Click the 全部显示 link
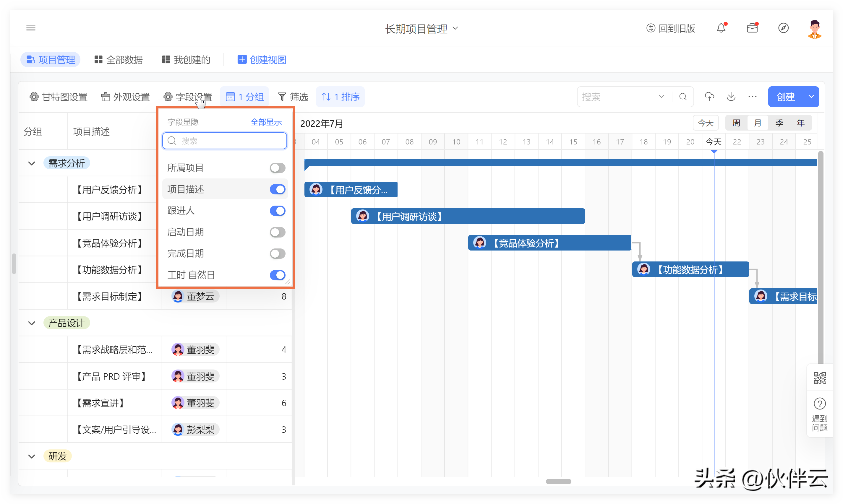The image size is (843, 504). point(266,122)
